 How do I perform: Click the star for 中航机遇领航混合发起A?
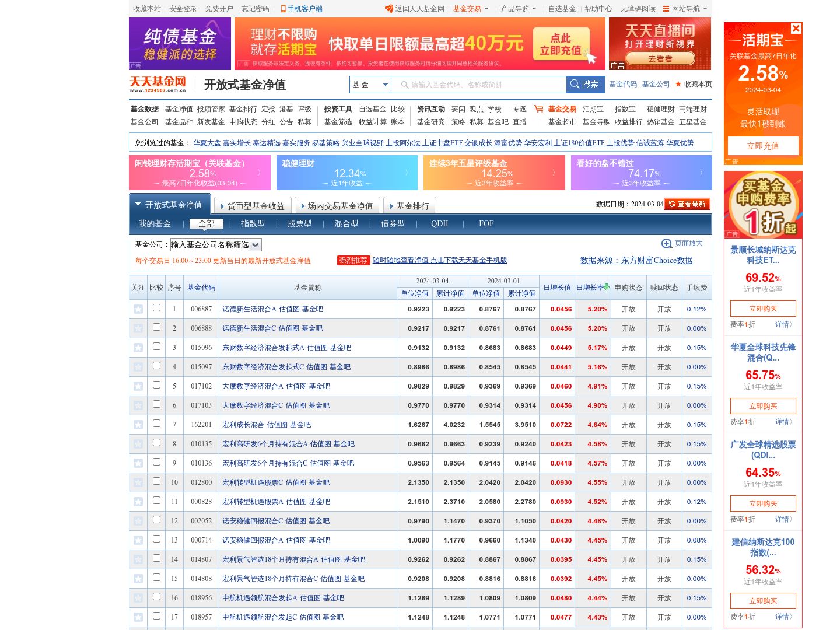pyautogui.click(x=138, y=598)
